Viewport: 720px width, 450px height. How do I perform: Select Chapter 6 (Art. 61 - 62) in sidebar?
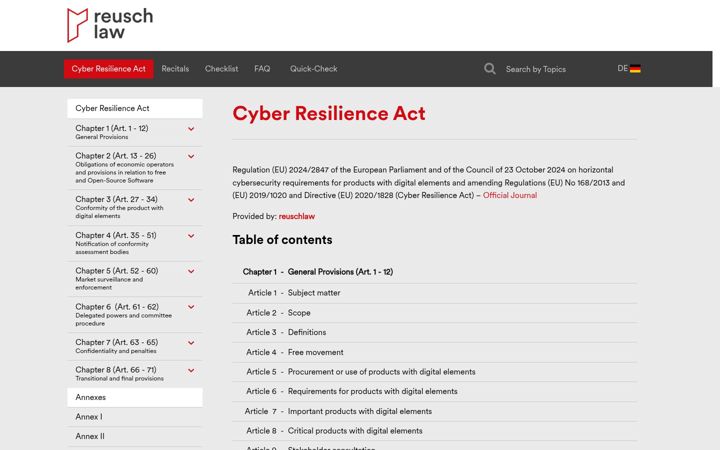click(x=117, y=307)
